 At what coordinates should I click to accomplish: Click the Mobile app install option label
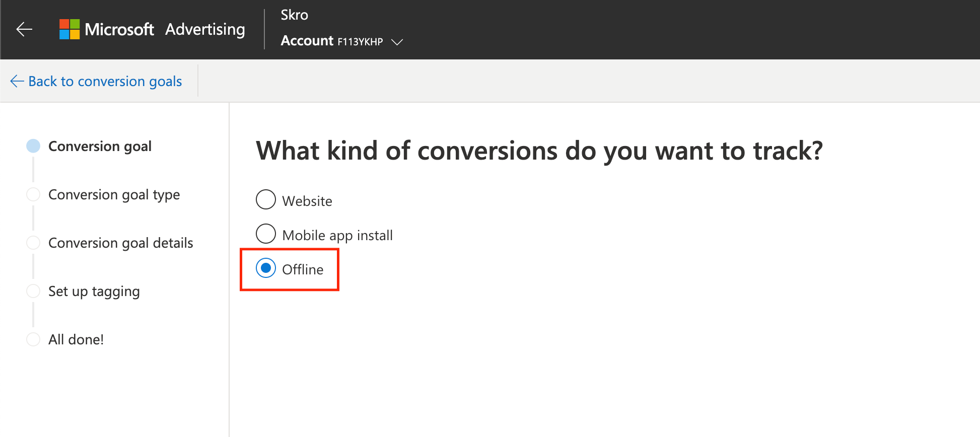pyautogui.click(x=337, y=236)
